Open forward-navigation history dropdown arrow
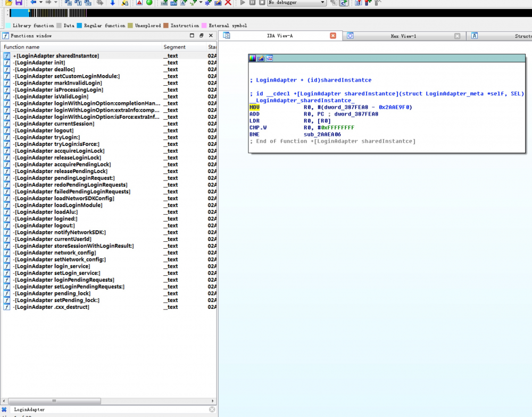 (x=56, y=3)
